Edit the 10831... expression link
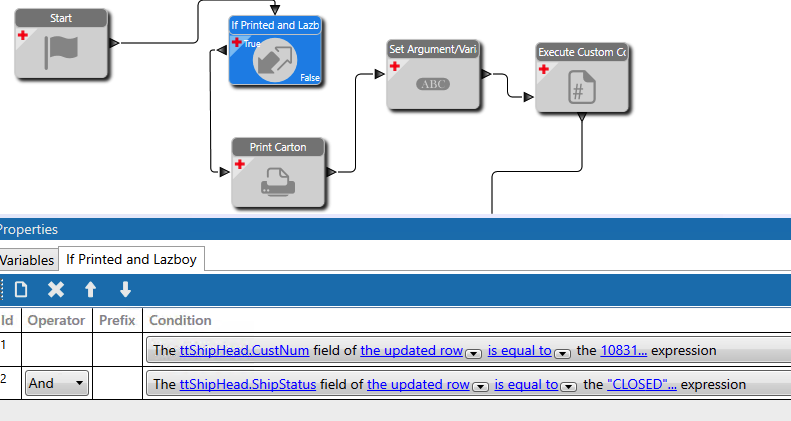791x421 pixels. click(x=624, y=350)
